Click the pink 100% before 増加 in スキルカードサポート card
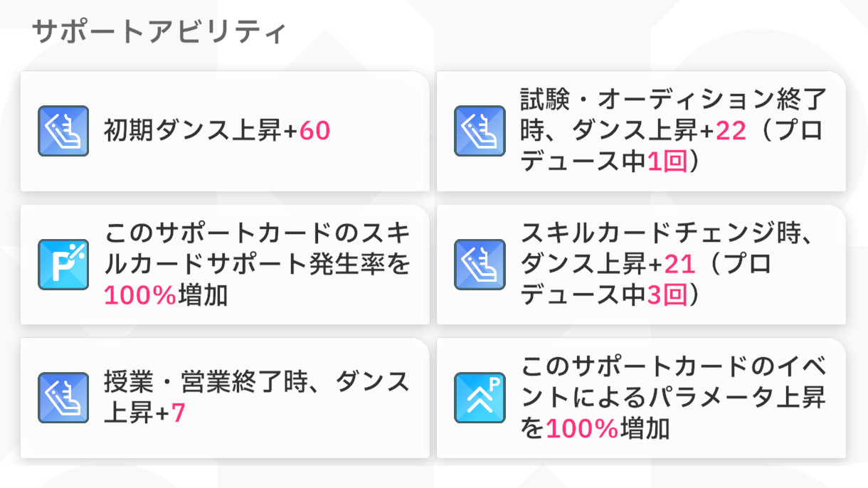This screenshot has width=868, height=488. 140,295
